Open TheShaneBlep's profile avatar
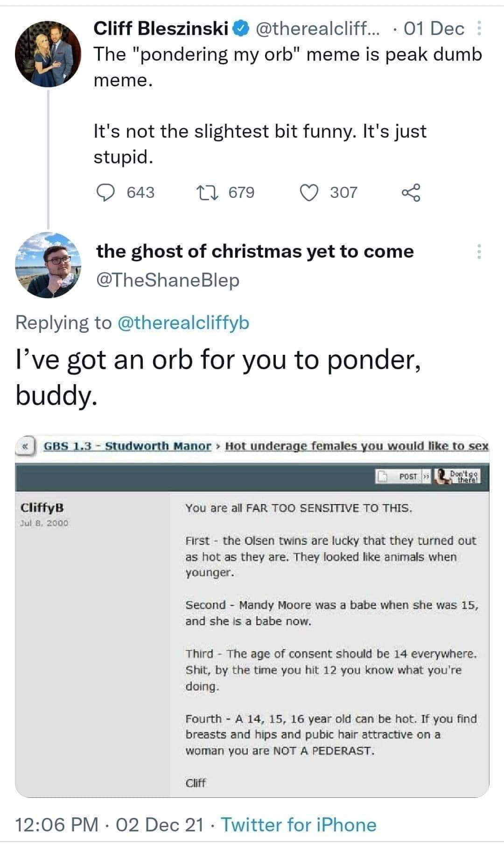Screen dimensions: 504x844 48,265
